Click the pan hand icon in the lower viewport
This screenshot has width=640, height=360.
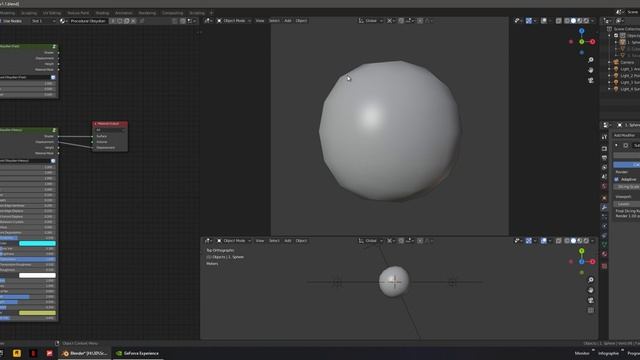pyautogui.click(x=591, y=290)
